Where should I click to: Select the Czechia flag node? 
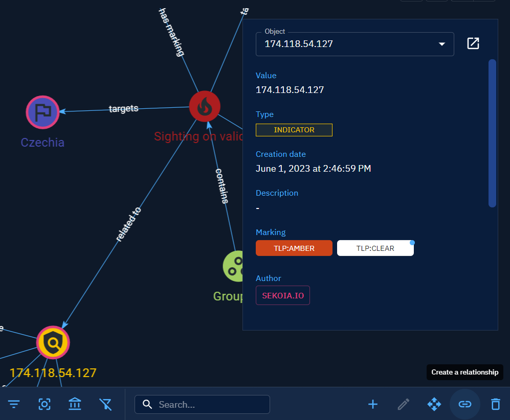tap(43, 112)
